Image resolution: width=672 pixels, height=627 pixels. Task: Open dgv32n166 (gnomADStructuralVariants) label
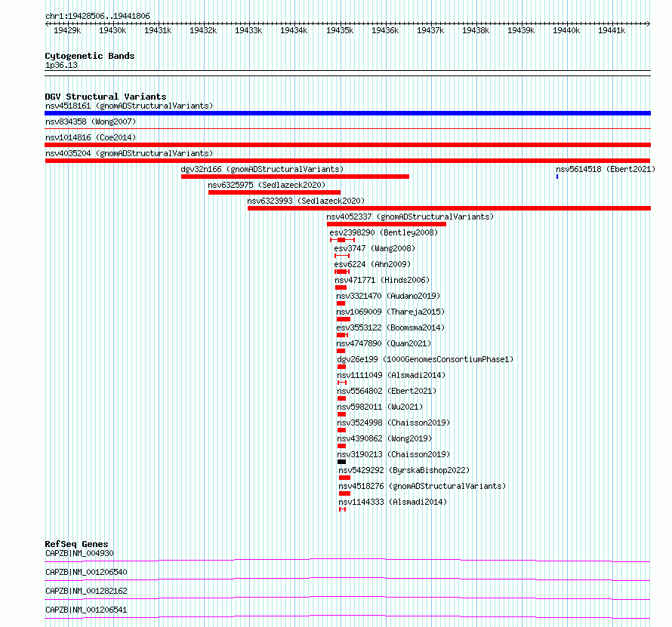262,169
